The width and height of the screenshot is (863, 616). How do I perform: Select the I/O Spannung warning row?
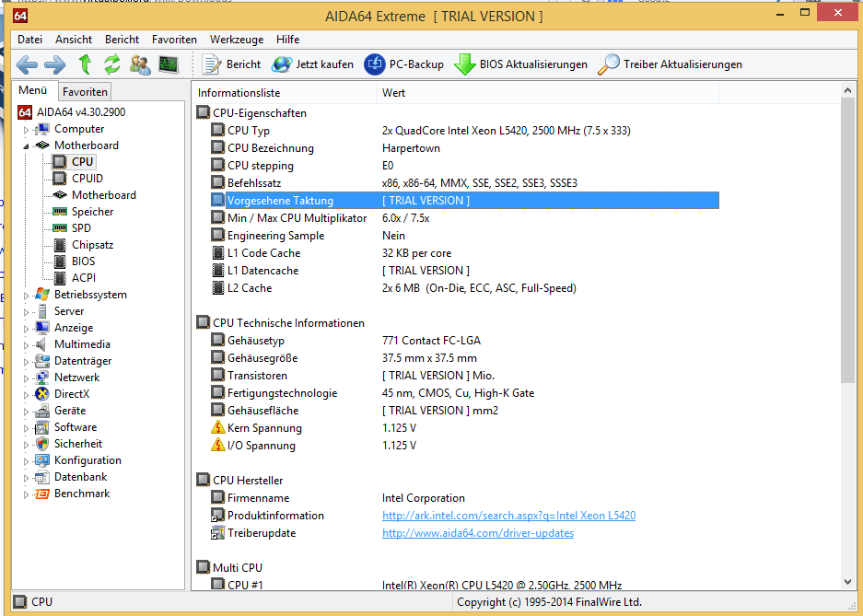(x=464, y=446)
